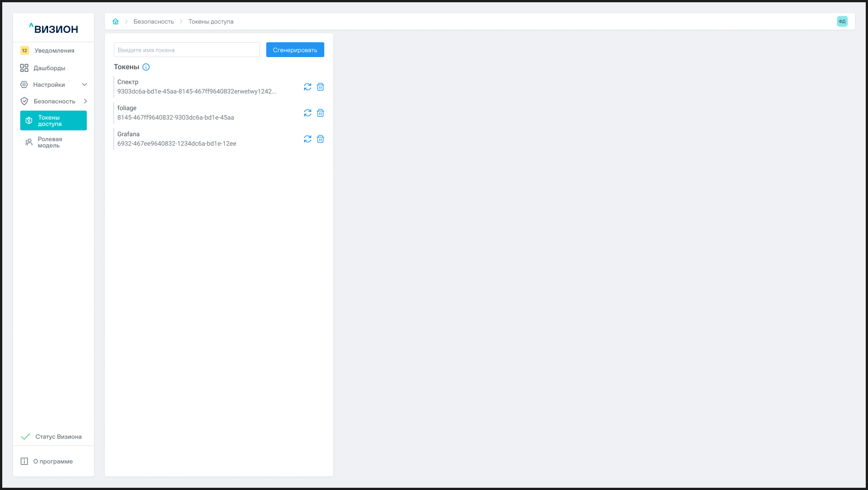
Task: Regenerate the Grafana token
Action: point(307,139)
